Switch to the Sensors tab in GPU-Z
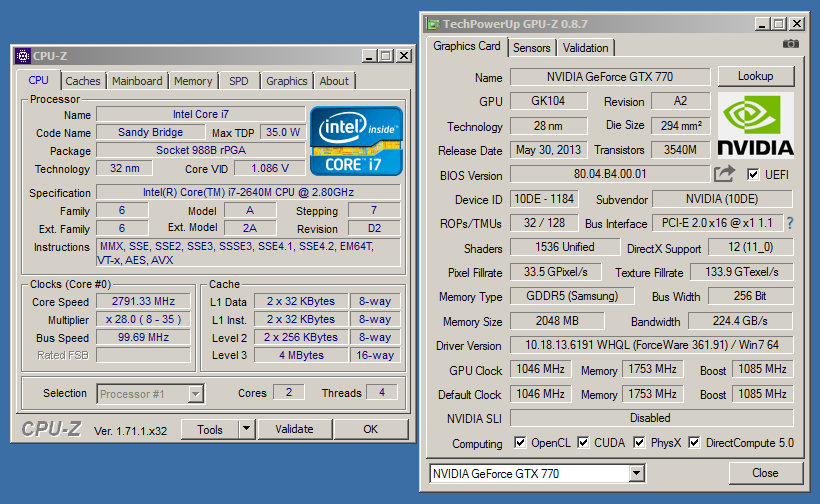Viewport: 820px width, 504px height. coord(531,48)
